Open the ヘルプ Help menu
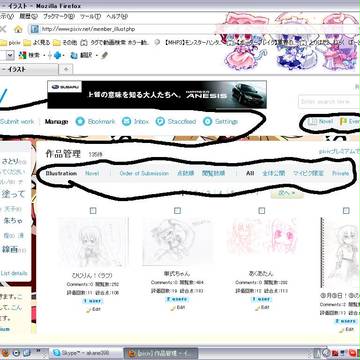Viewport: 360px width, 360px height. pos(117,16)
